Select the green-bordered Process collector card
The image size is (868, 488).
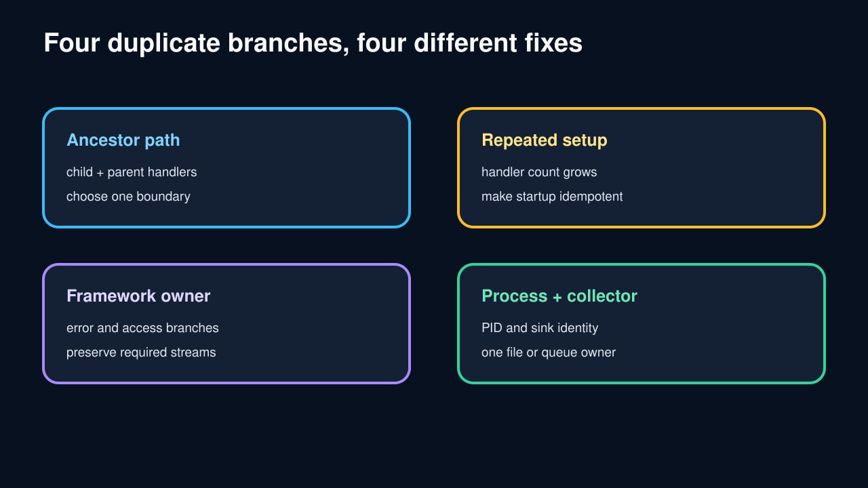click(x=642, y=323)
